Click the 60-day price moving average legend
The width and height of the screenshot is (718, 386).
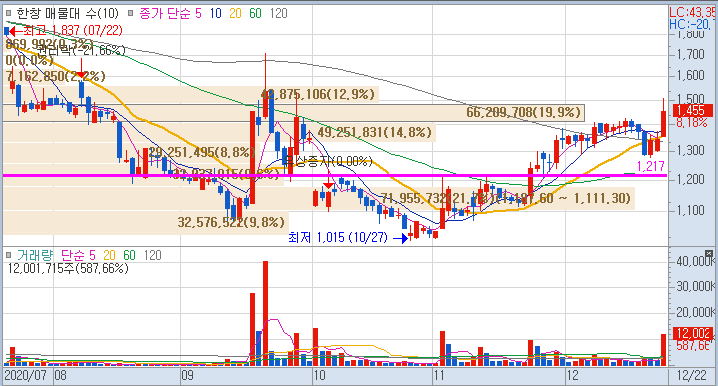click(x=256, y=13)
